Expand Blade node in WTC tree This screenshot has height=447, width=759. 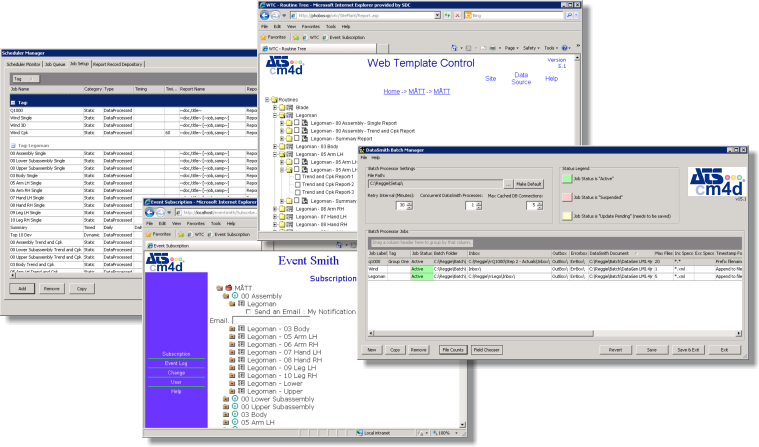coord(274,108)
